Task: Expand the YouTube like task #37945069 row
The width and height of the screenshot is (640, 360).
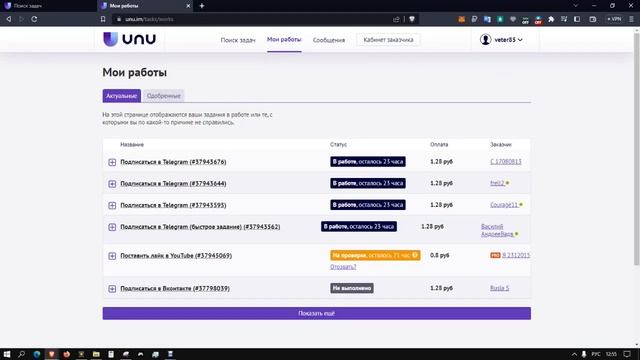Action: pos(112,256)
